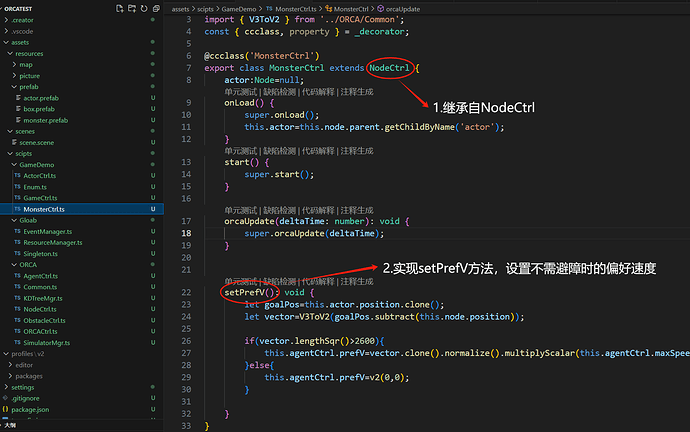The width and height of the screenshot is (690, 432).
Task: Expand the 大纲 outline section
Action: click(10, 425)
